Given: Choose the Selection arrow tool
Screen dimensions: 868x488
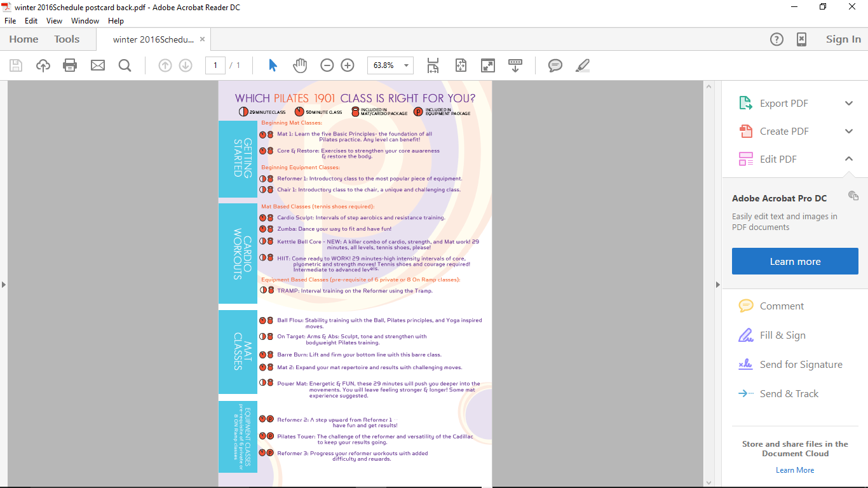Looking at the screenshot, I should pos(273,65).
